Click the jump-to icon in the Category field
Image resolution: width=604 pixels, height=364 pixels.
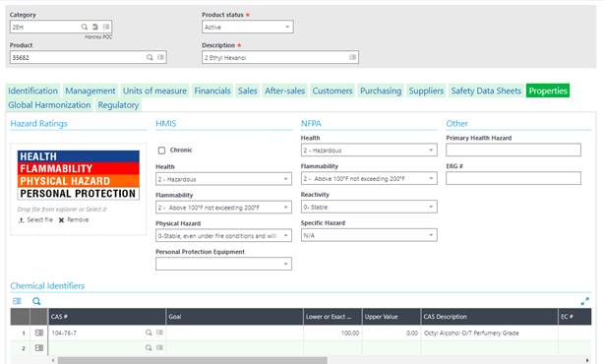pos(94,27)
